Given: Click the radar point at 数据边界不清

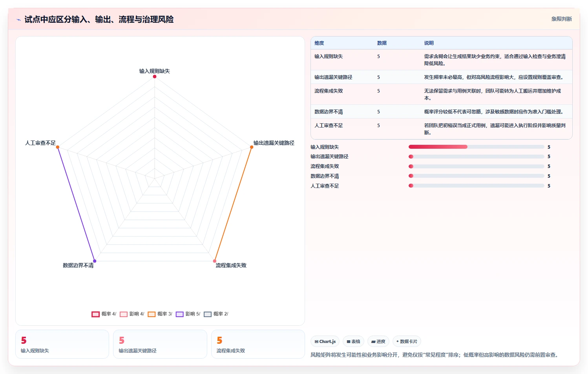Looking at the screenshot, I should (95, 261).
